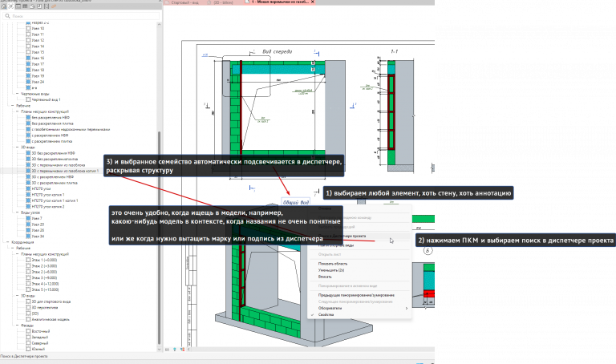Select 3D с перемычками из газоблока копия 1
The image size is (616, 364).
[65, 171]
